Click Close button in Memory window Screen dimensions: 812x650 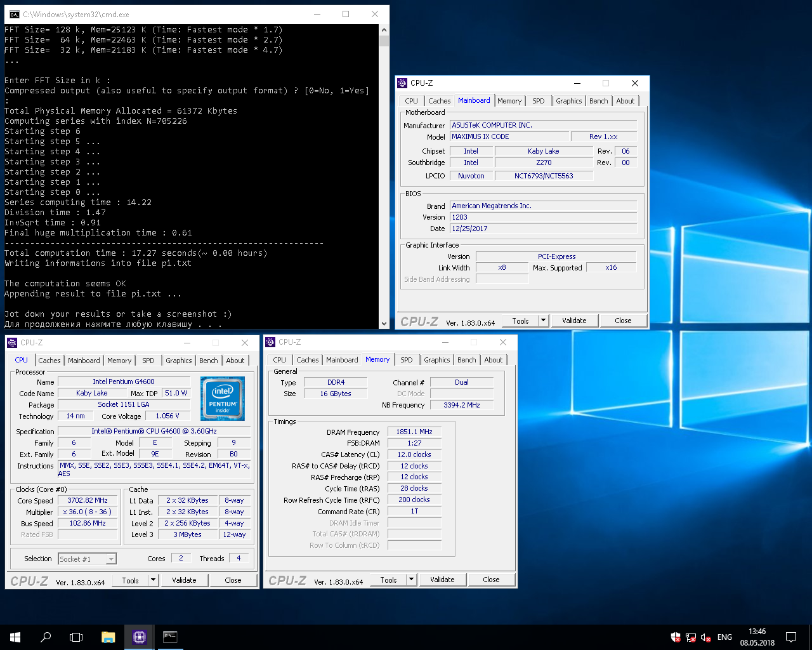[x=491, y=580]
